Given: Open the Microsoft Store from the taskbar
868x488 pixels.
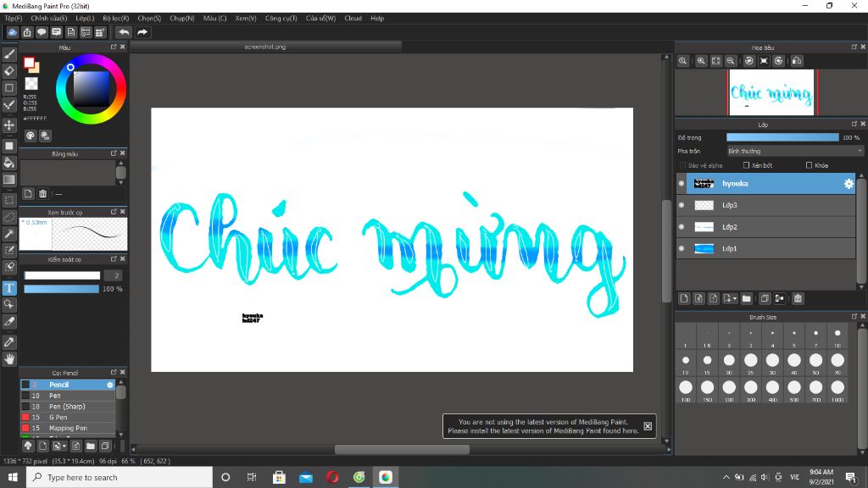Looking at the screenshot, I should (x=279, y=477).
